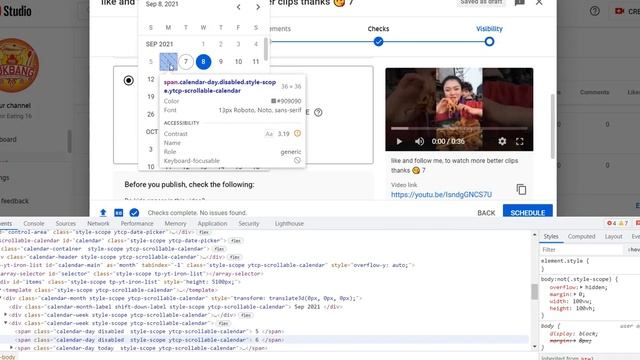Click the help icon next to the option
Screen dimensions: 640x360
(x=318, y=112)
